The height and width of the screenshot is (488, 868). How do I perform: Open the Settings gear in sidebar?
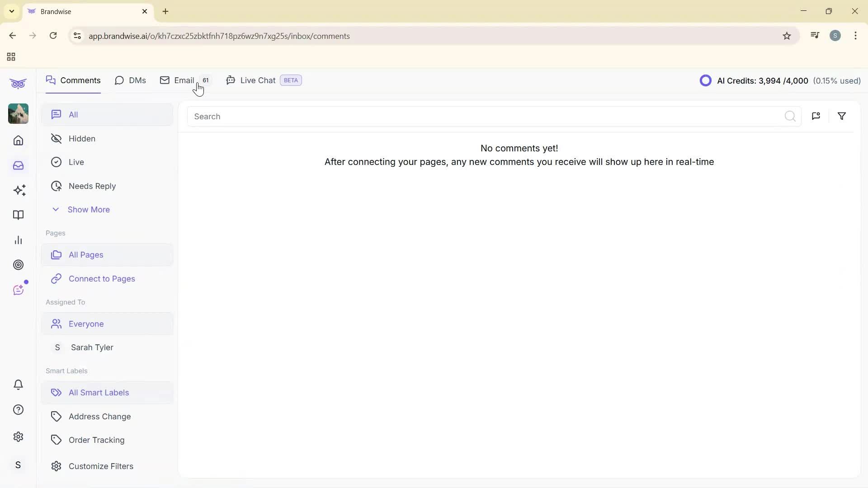18,436
